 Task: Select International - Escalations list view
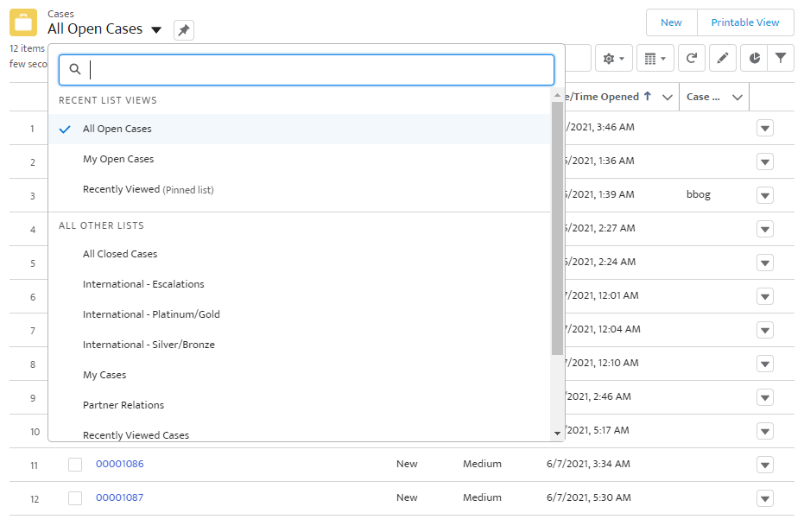point(143,284)
